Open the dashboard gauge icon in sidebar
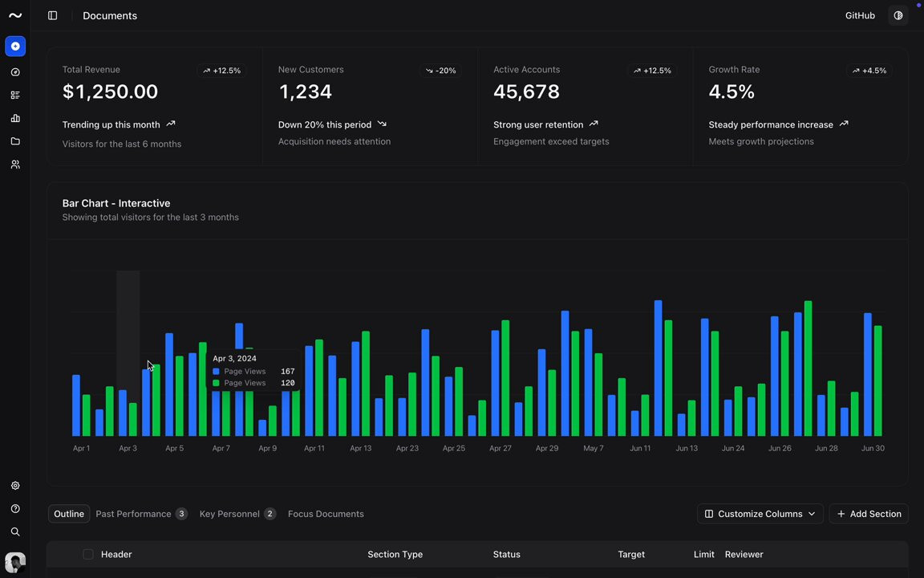 [x=15, y=72]
